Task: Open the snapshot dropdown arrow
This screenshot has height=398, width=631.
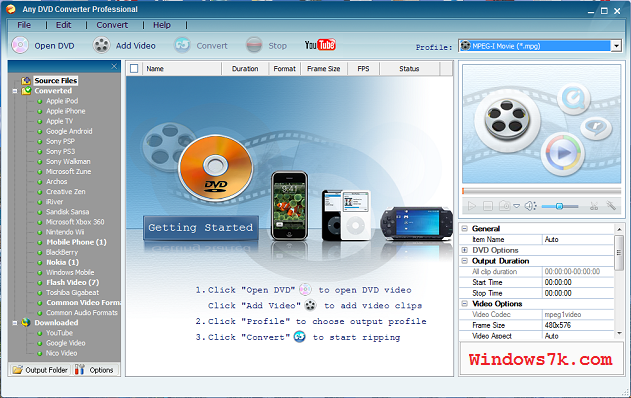Action: [516, 206]
